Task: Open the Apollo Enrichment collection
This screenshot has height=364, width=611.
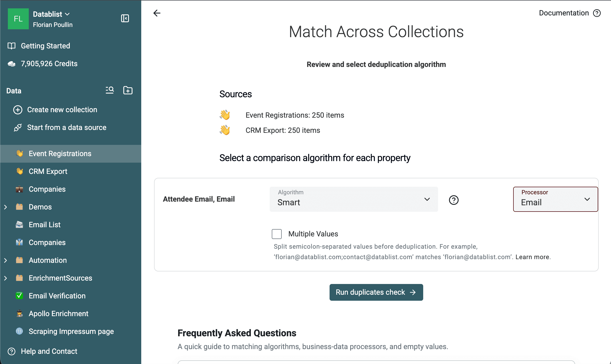Action: click(x=71, y=314)
